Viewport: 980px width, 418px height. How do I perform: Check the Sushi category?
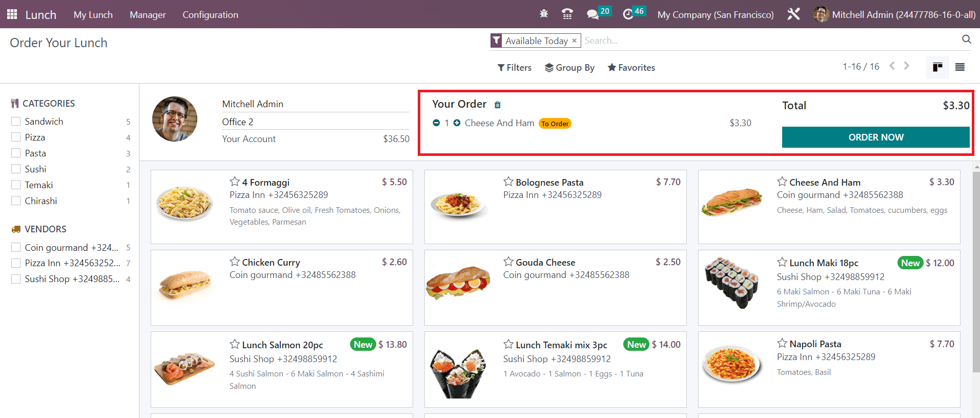click(x=16, y=169)
